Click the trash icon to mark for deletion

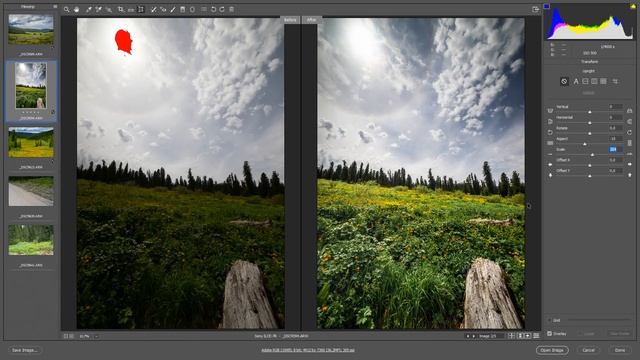pos(231,9)
